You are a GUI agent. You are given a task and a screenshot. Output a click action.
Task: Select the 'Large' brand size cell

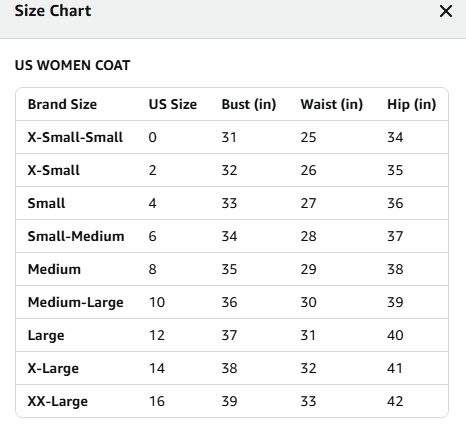coord(46,335)
